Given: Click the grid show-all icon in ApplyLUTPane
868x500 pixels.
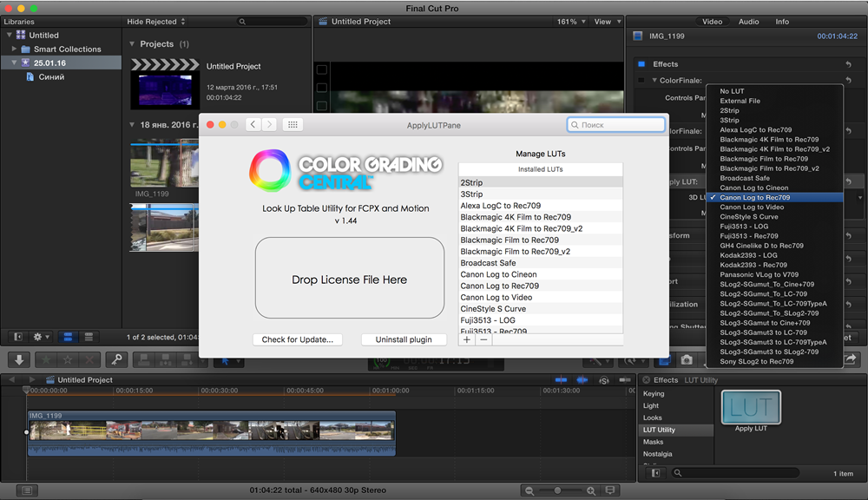Looking at the screenshot, I should click(x=293, y=125).
